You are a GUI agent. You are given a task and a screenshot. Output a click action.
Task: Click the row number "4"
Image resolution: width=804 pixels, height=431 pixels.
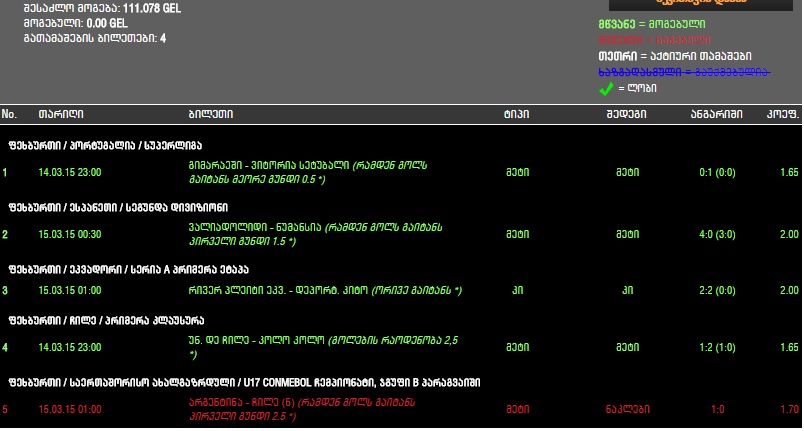[x=5, y=347]
